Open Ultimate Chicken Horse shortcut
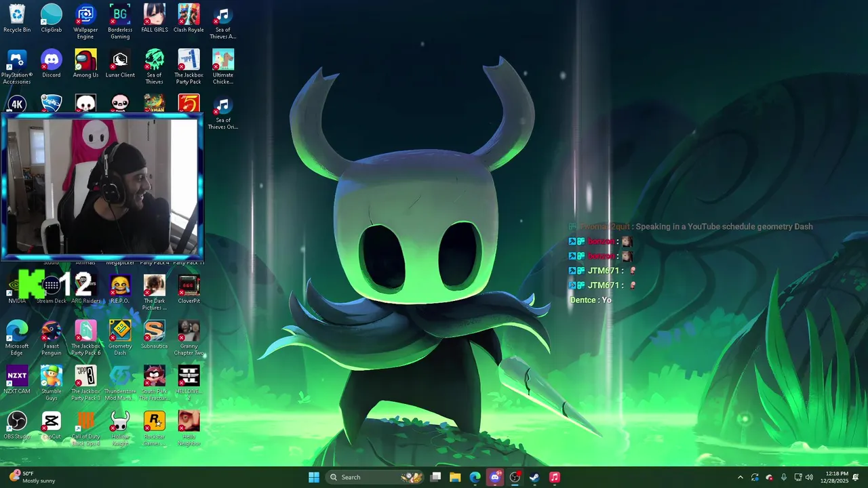Viewport: 868px width, 488px height. [223, 67]
